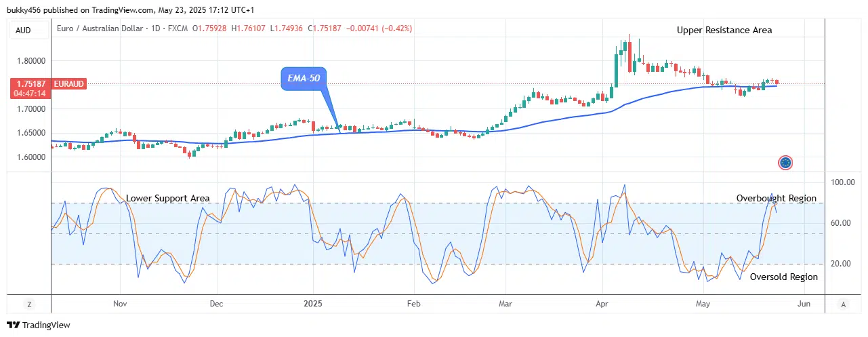
Task: Click the Nov label on the time axis
Action: pos(120,304)
